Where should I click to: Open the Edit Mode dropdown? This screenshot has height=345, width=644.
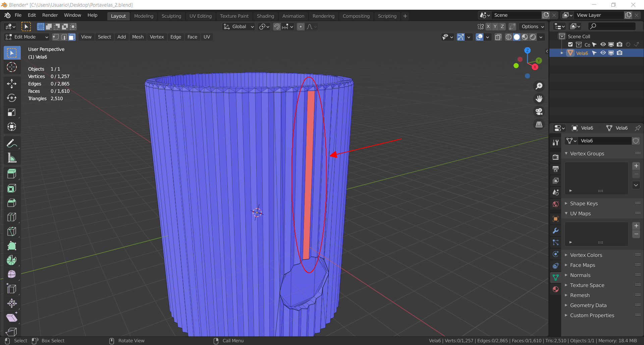(27, 37)
